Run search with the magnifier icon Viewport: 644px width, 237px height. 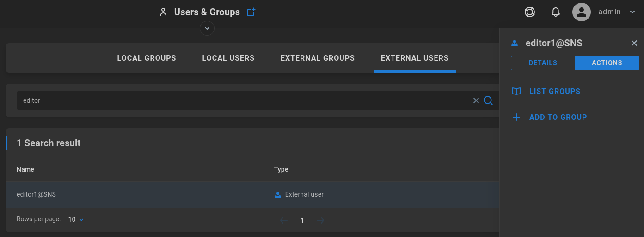488,100
